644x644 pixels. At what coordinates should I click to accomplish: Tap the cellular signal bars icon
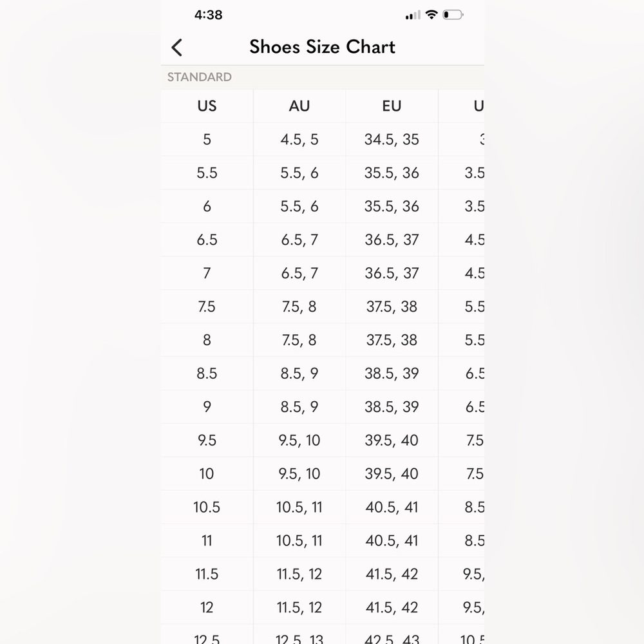tap(413, 15)
